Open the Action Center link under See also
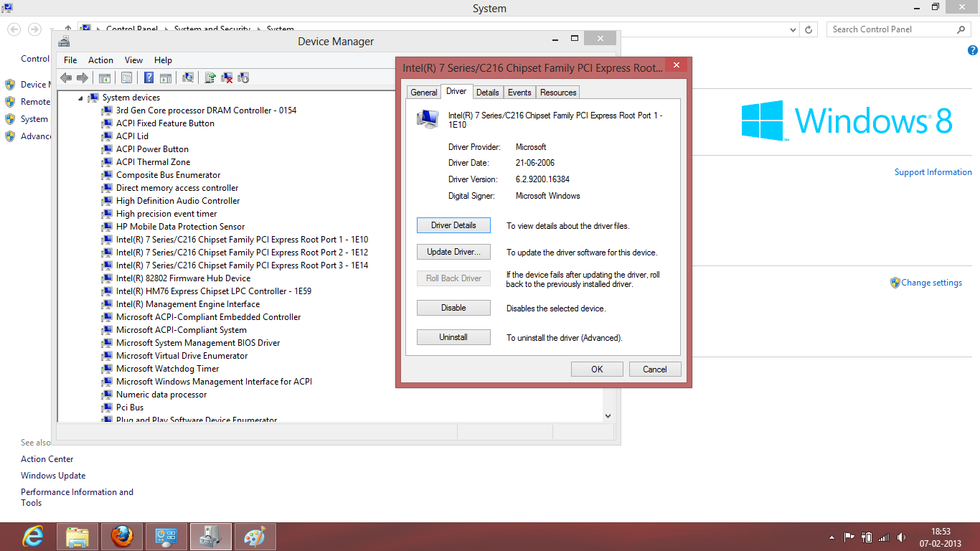Viewport: 980px width, 551px height. [x=47, y=459]
